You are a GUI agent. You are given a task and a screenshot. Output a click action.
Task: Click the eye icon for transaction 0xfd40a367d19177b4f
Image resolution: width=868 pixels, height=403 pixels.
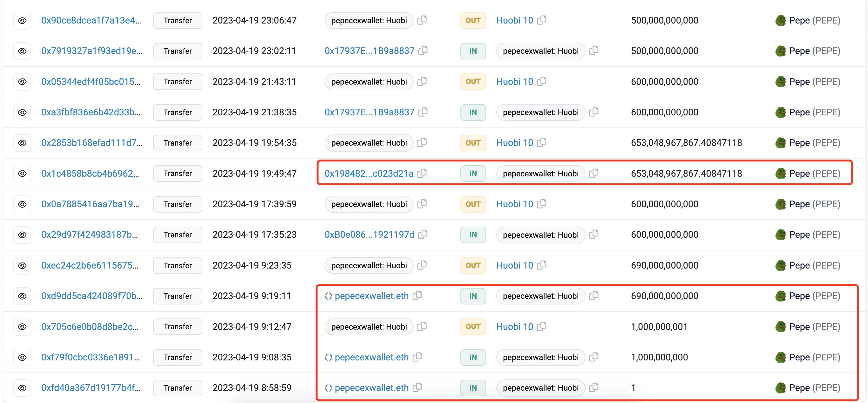pyautogui.click(x=22, y=388)
